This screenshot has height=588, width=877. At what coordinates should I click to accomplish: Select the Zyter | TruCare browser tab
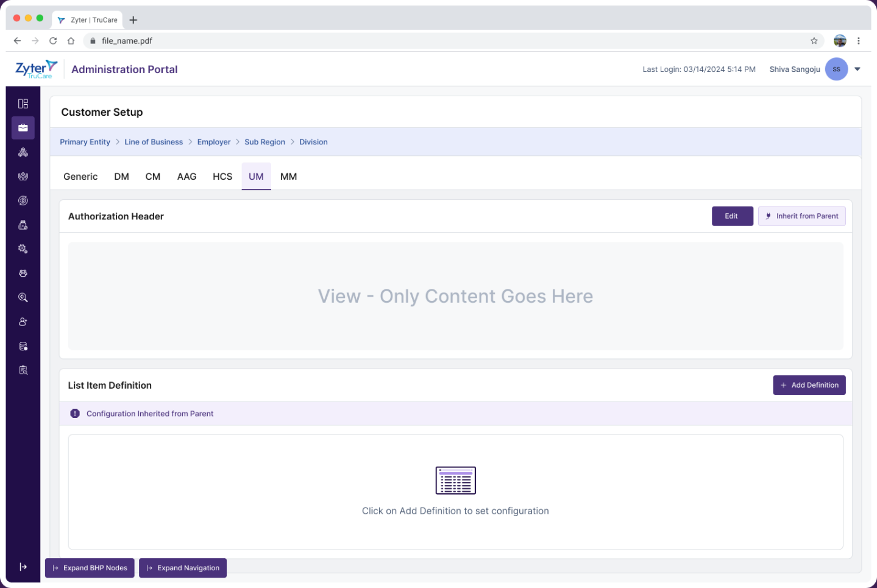pyautogui.click(x=88, y=20)
